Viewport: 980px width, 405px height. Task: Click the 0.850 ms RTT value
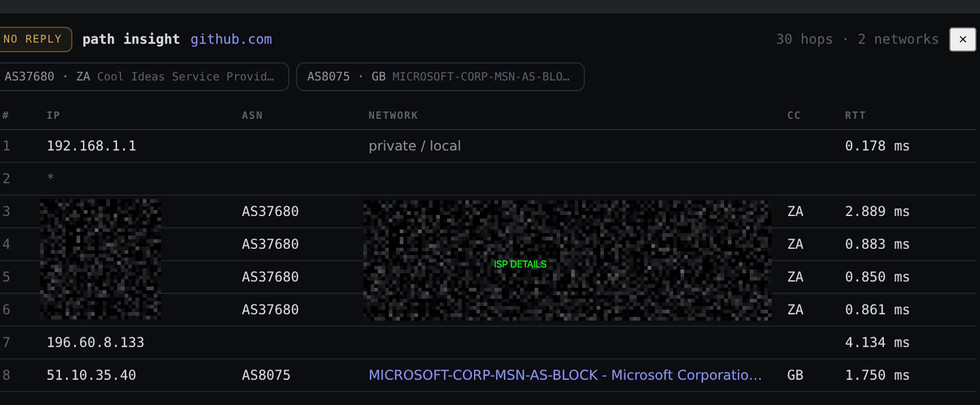click(x=877, y=277)
